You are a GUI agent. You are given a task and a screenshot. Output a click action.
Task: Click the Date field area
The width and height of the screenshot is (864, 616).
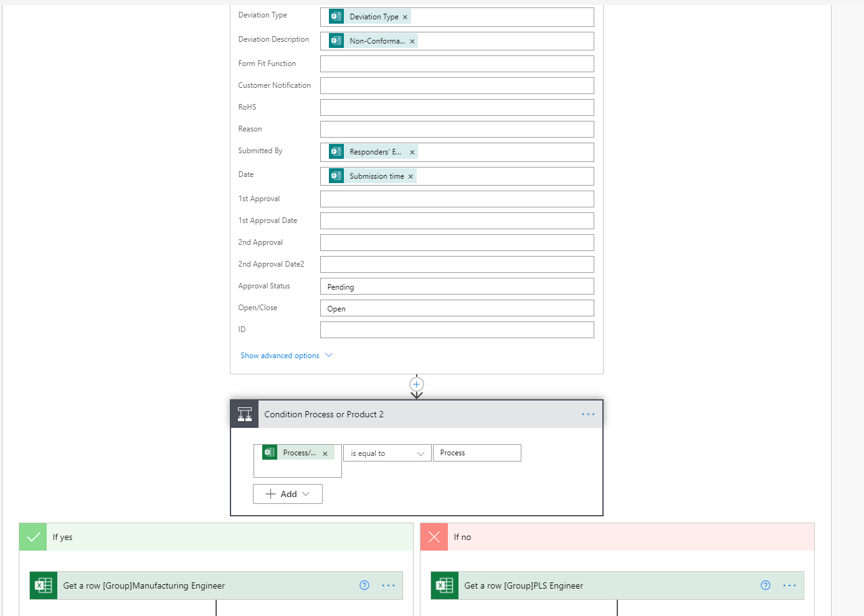pos(457,176)
